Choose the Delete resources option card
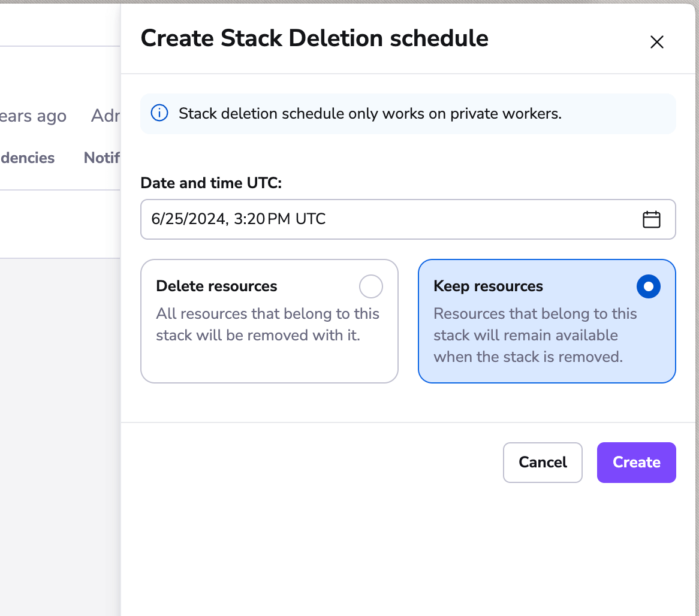 (269, 322)
